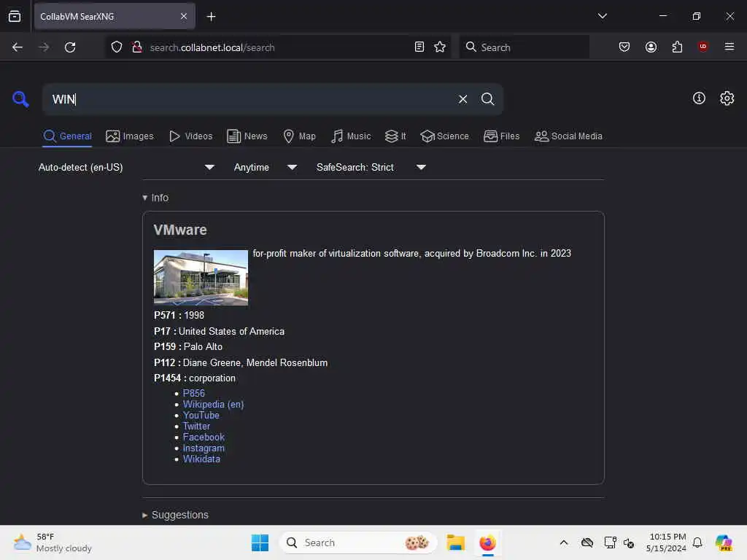747x560 pixels.
Task: Open the Twitter link
Action: tap(196, 426)
